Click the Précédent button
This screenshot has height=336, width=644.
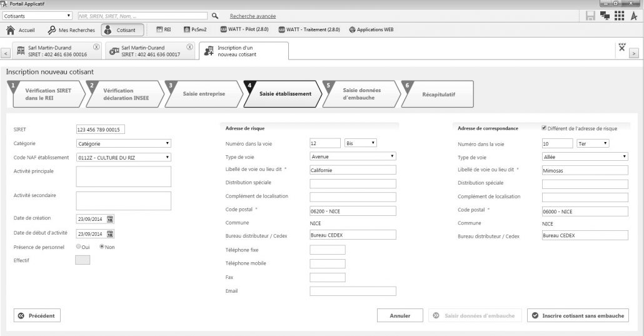[38, 316]
